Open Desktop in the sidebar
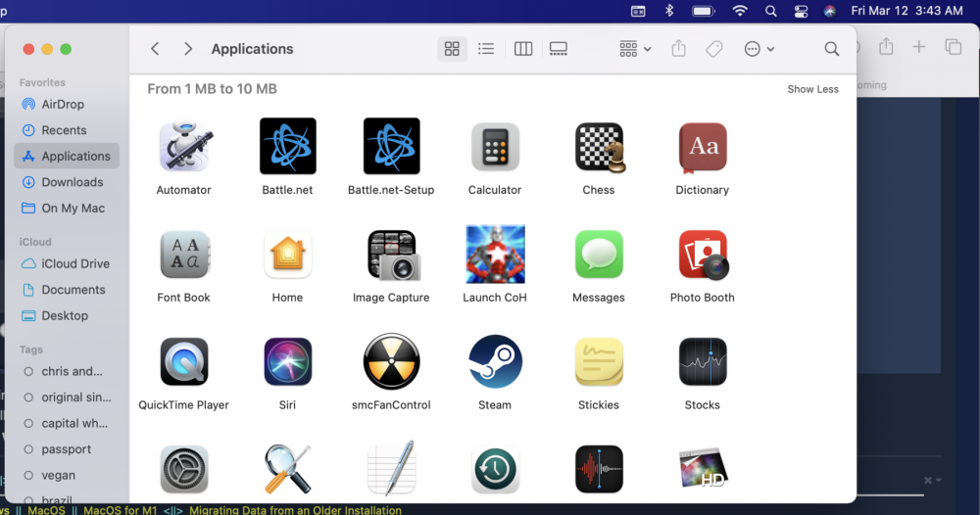The image size is (980, 515). [x=67, y=316]
